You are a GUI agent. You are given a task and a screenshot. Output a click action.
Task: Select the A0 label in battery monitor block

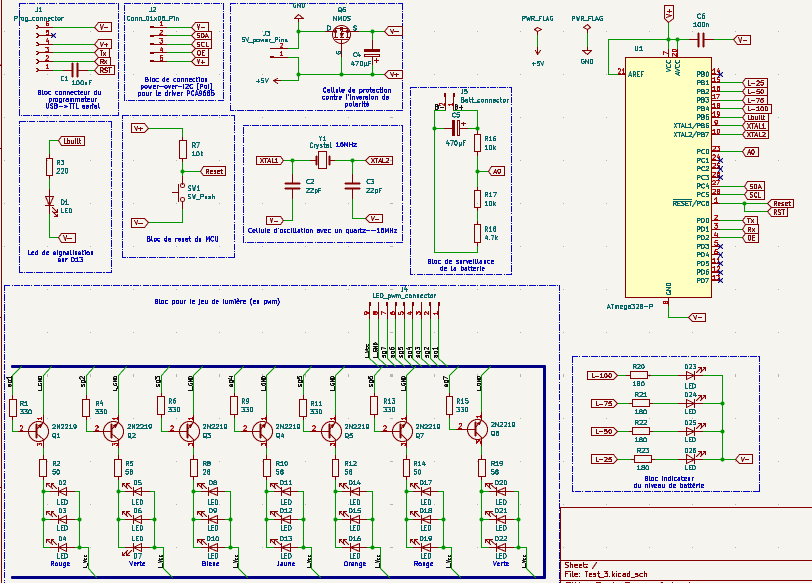pyautogui.click(x=497, y=171)
